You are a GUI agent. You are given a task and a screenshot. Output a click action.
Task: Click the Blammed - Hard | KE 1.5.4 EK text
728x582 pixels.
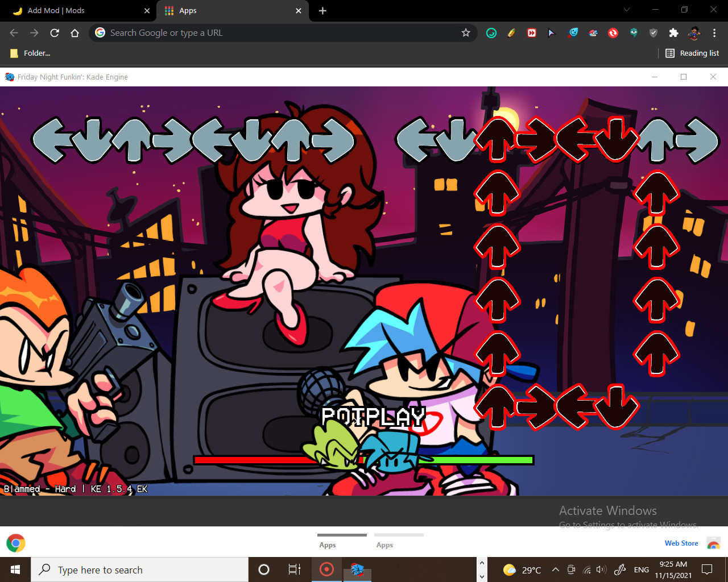coord(76,489)
